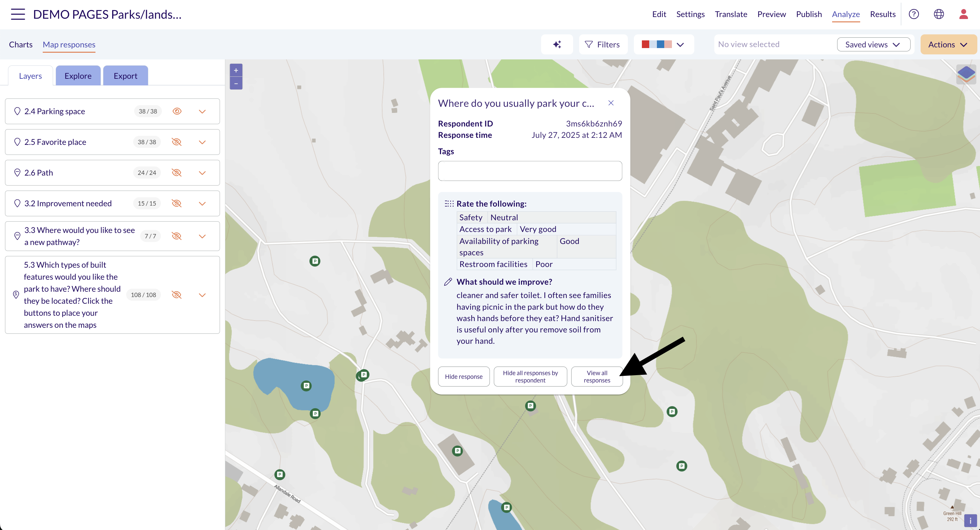The height and width of the screenshot is (530, 980).
Task: Show the 2.6 Path layer
Action: pyautogui.click(x=177, y=173)
